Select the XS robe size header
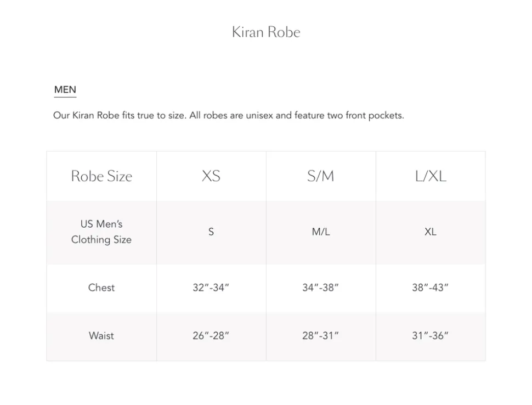This screenshot has height=405, width=532. [x=211, y=176]
